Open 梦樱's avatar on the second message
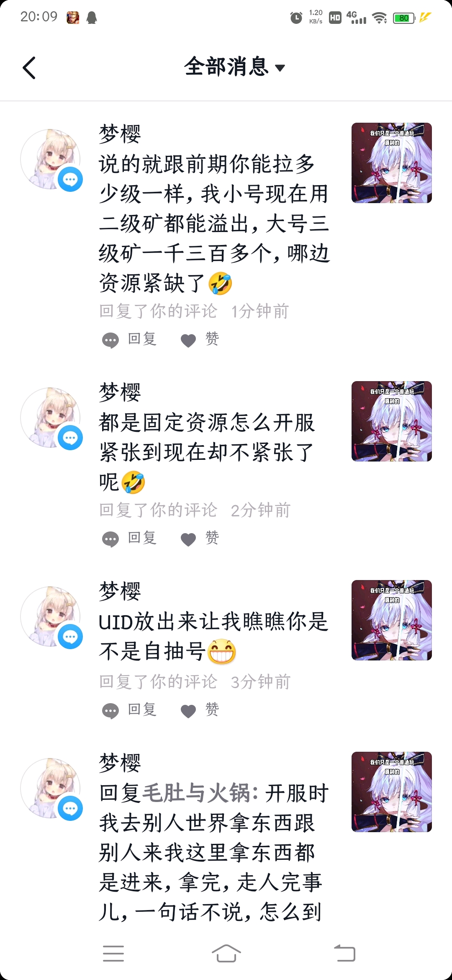Viewport: 452px width, 980px height. (x=51, y=418)
